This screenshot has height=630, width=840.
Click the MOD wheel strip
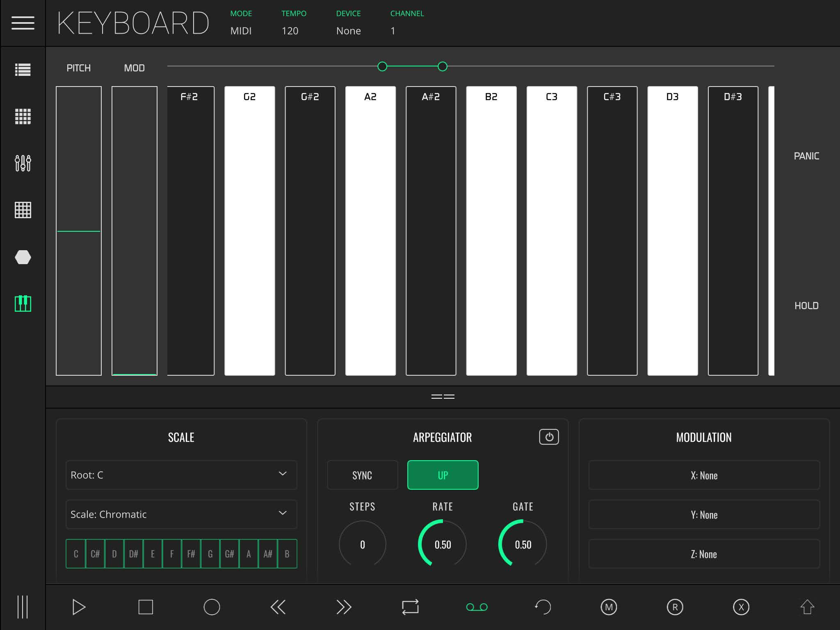135,231
